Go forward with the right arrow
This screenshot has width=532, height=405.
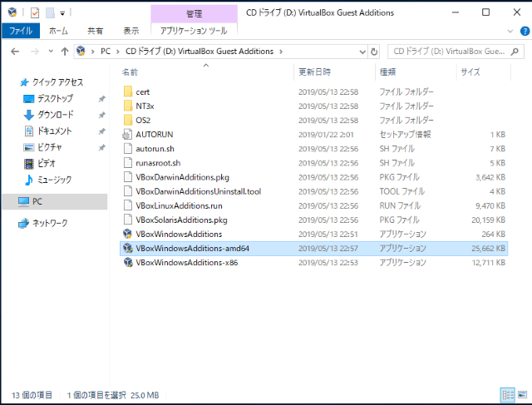coord(35,52)
